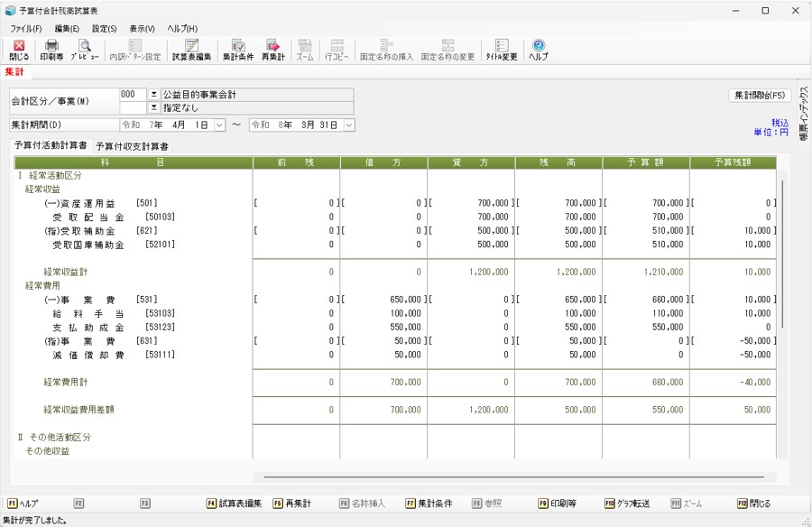The height and width of the screenshot is (527, 812).
Task: Click the タイトル変更 toolbar icon
Action: point(502,50)
